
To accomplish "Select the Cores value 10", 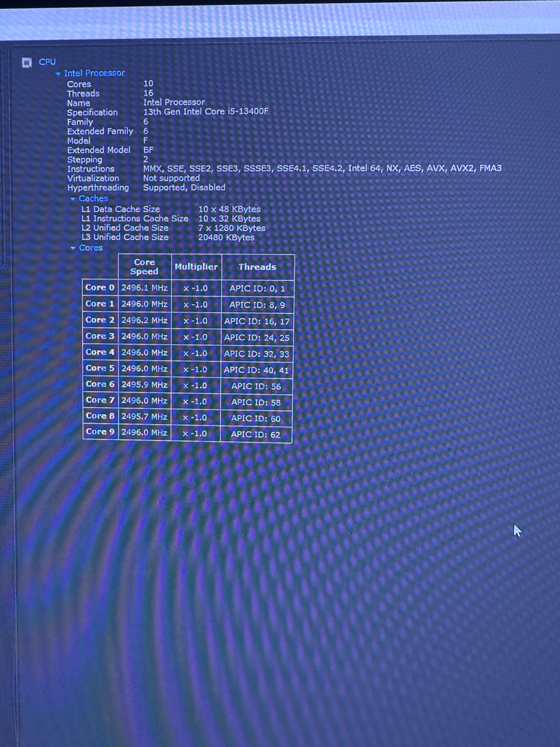I will (x=148, y=83).
